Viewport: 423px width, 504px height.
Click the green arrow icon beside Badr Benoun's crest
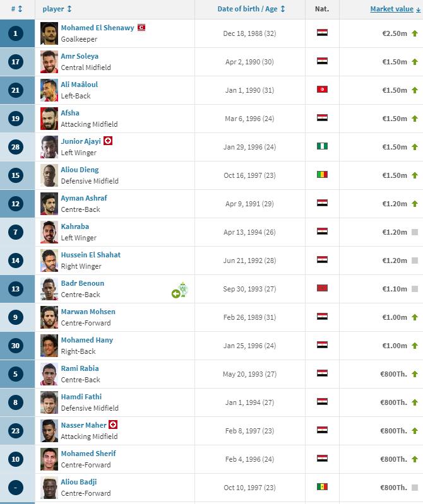pos(176,294)
